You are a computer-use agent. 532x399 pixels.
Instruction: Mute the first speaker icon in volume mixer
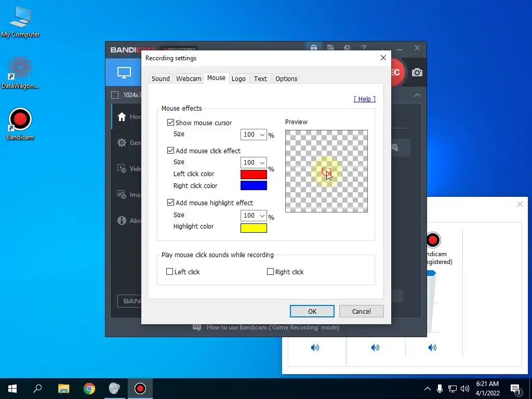[315, 348]
